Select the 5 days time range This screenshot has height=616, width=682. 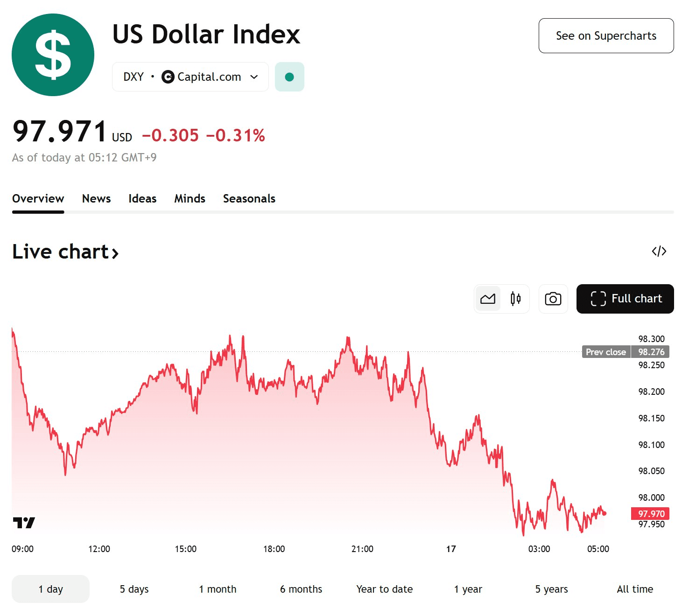[134, 589]
